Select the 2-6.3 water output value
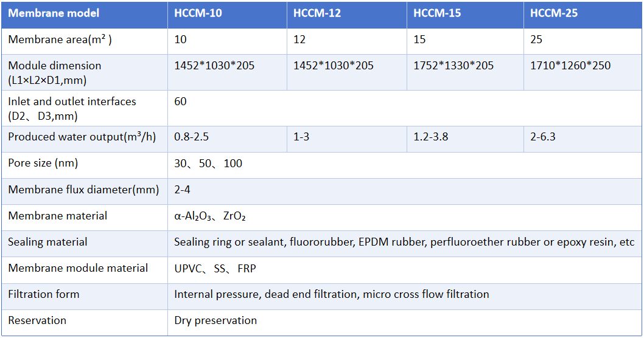This screenshot has width=644, height=338. point(543,137)
